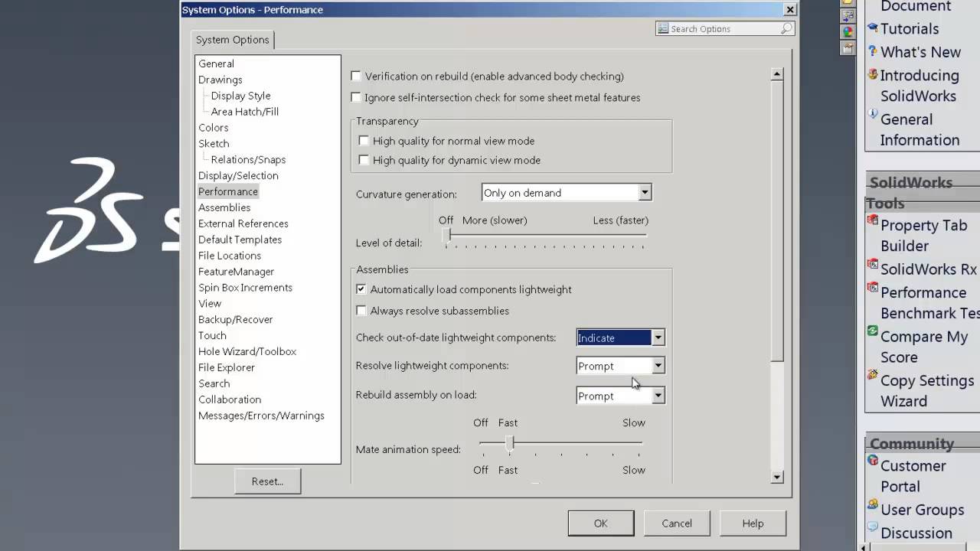The width and height of the screenshot is (980, 551).
Task: Select Spin Box Increments category
Action: 245,288
